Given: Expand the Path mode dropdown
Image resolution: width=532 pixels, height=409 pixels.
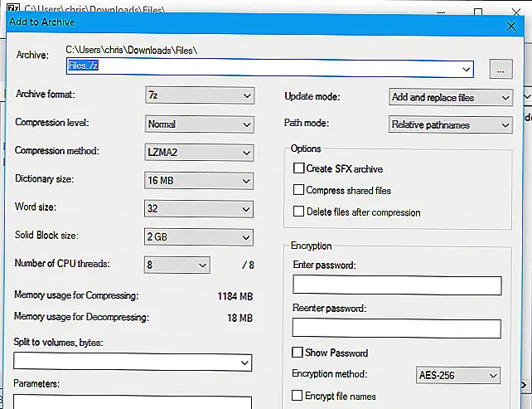Looking at the screenshot, I should 451,125.
